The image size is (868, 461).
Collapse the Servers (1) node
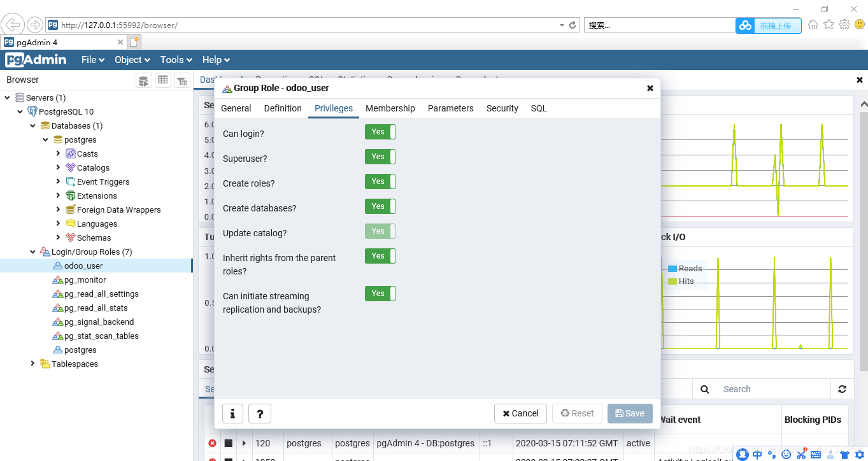[8, 97]
